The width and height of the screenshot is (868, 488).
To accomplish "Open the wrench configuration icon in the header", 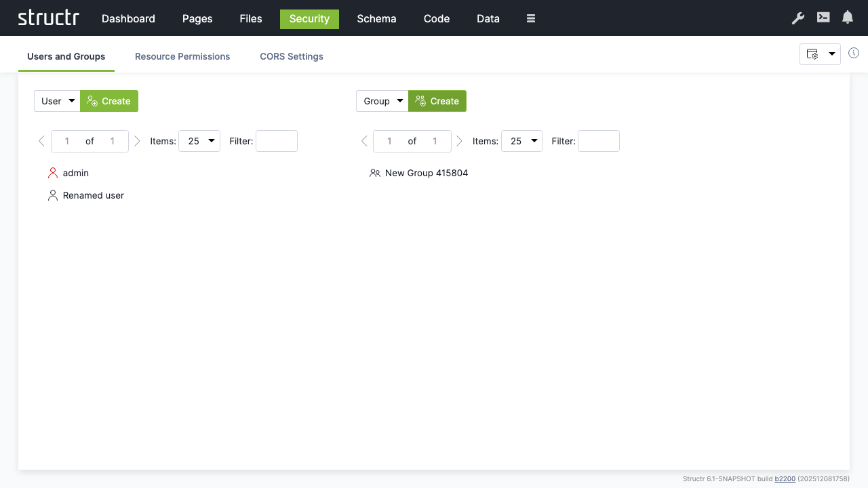I will coord(797,18).
